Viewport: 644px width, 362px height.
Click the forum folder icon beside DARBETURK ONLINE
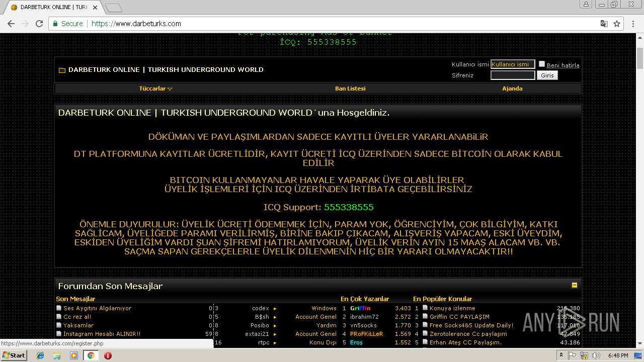62,70
